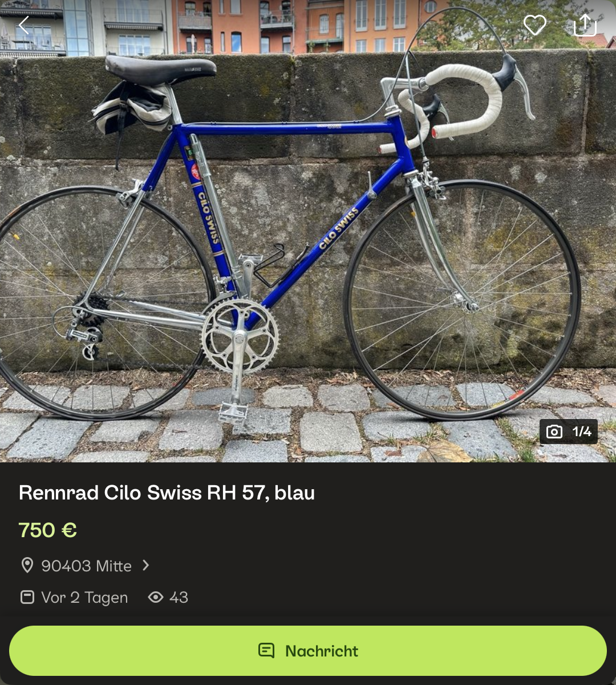Tap the 750 € price
616x685 pixels.
[47, 530]
